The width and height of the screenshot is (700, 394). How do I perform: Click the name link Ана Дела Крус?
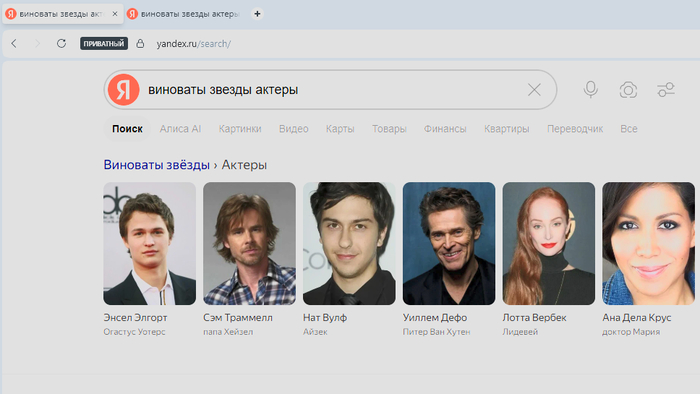point(637,318)
